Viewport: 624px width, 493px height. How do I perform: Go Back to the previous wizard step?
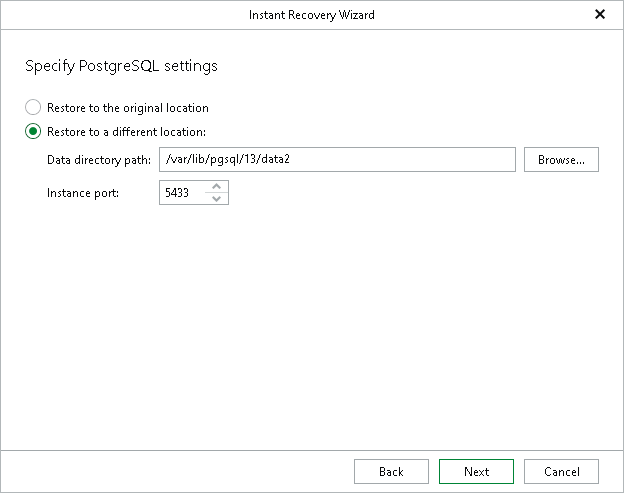(x=391, y=472)
